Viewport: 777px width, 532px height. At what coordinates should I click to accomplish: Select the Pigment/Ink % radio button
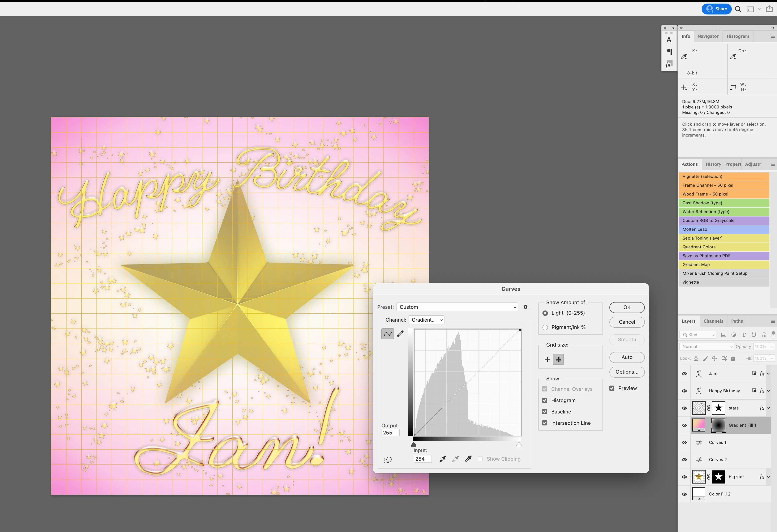point(545,327)
